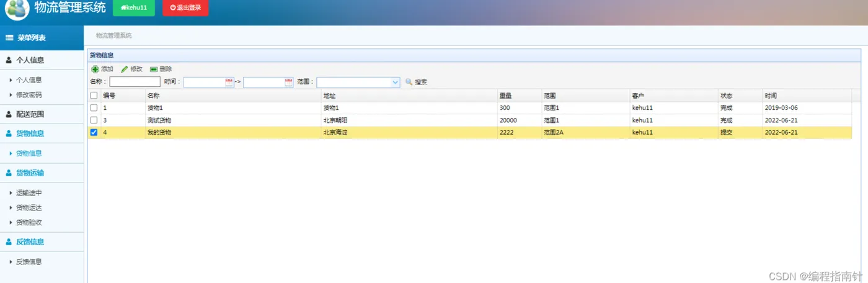Select the 北京朝阳 address cell
Image resolution: width=868 pixels, height=283 pixels.
[409, 120]
